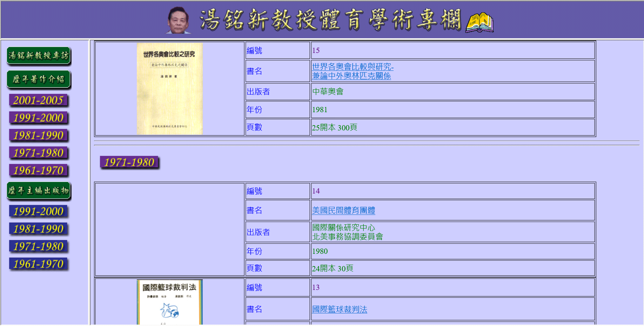644x326 pixels.
Task: Click the 國際籃球裁判法 book cover thumbnail
Action: (169, 302)
